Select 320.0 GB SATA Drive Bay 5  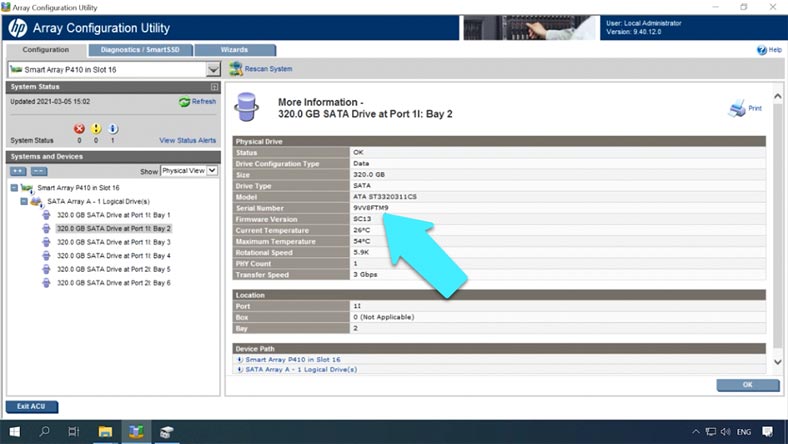pyautogui.click(x=114, y=270)
